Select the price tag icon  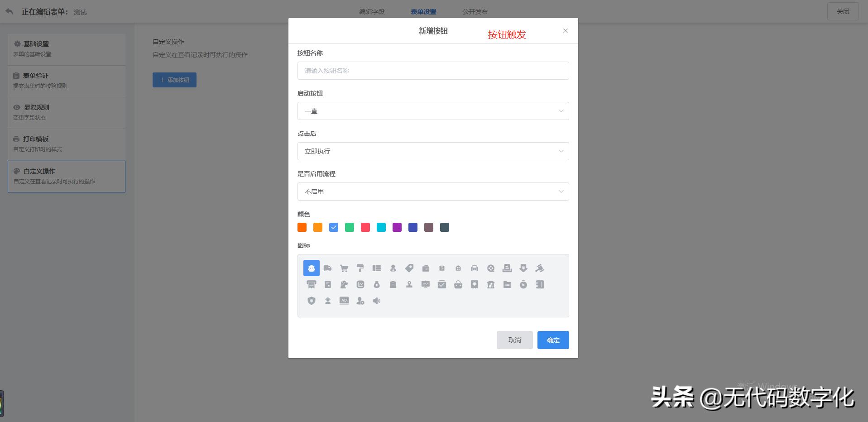tap(409, 268)
